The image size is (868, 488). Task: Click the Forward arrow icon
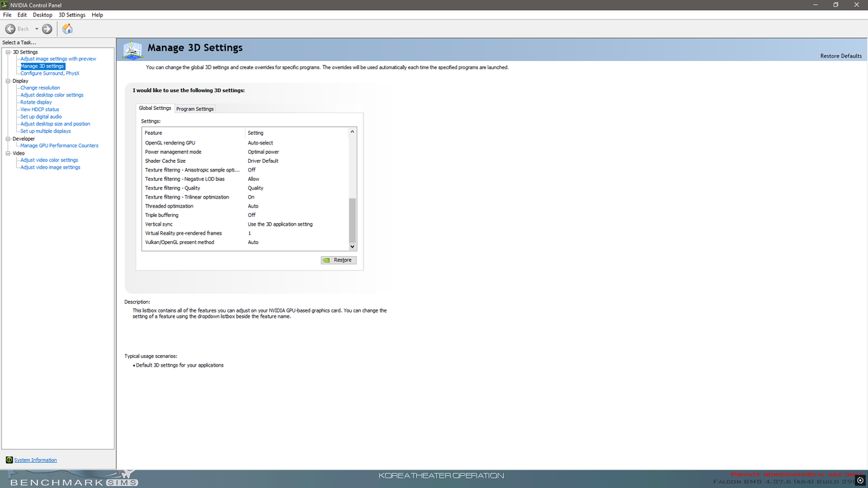coord(47,28)
